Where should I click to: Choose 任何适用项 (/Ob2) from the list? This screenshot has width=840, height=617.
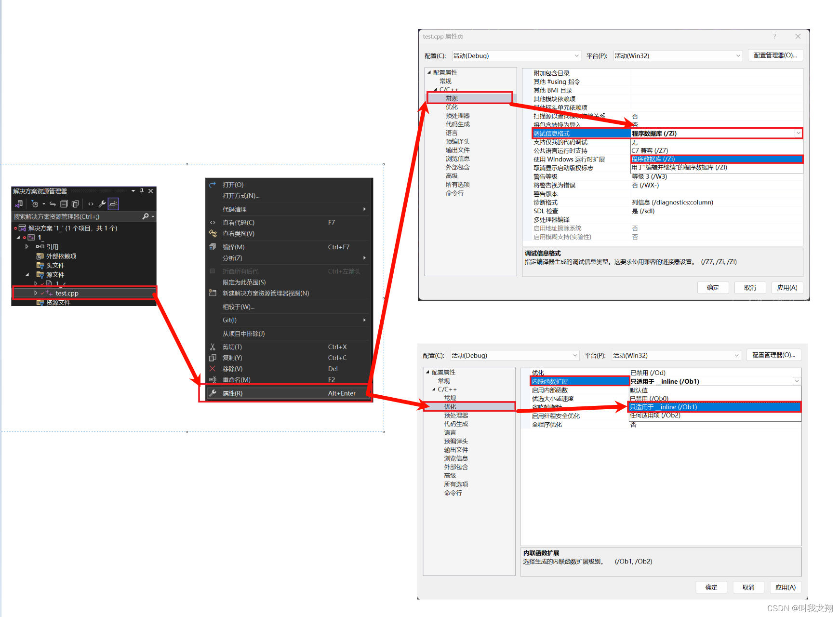(x=715, y=415)
